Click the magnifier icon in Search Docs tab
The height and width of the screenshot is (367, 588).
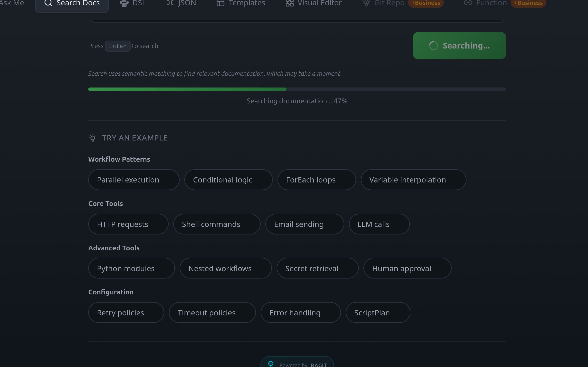tap(48, 3)
